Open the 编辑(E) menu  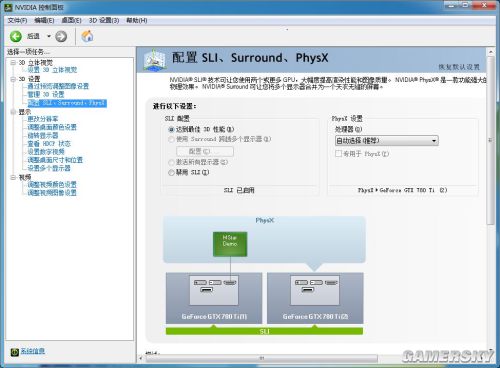(x=44, y=20)
